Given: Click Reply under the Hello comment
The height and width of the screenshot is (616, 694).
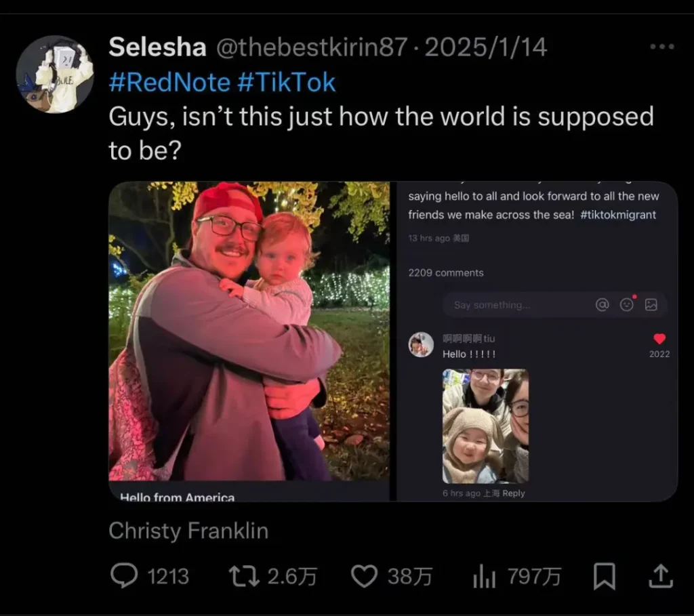Looking at the screenshot, I should click(x=514, y=493).
